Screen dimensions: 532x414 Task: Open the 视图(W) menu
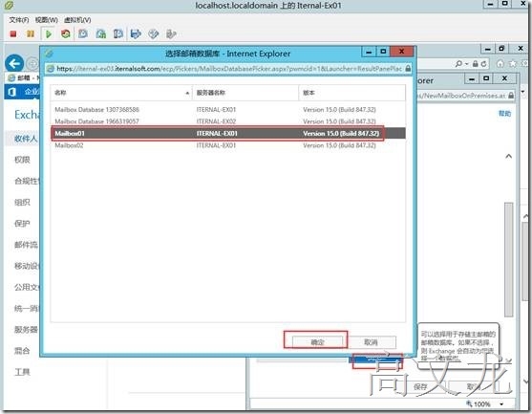47,20
